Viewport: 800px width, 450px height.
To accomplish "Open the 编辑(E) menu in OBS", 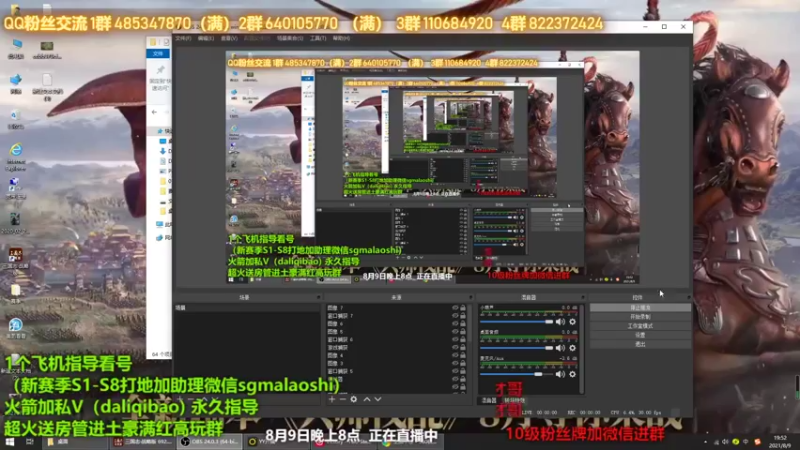I will pos(206,38).
